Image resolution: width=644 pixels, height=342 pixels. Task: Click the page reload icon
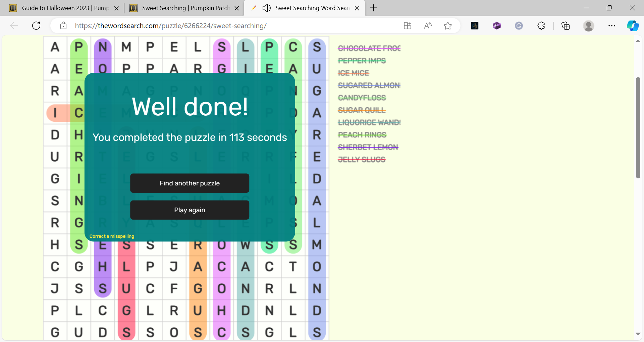tap(36, 25)
